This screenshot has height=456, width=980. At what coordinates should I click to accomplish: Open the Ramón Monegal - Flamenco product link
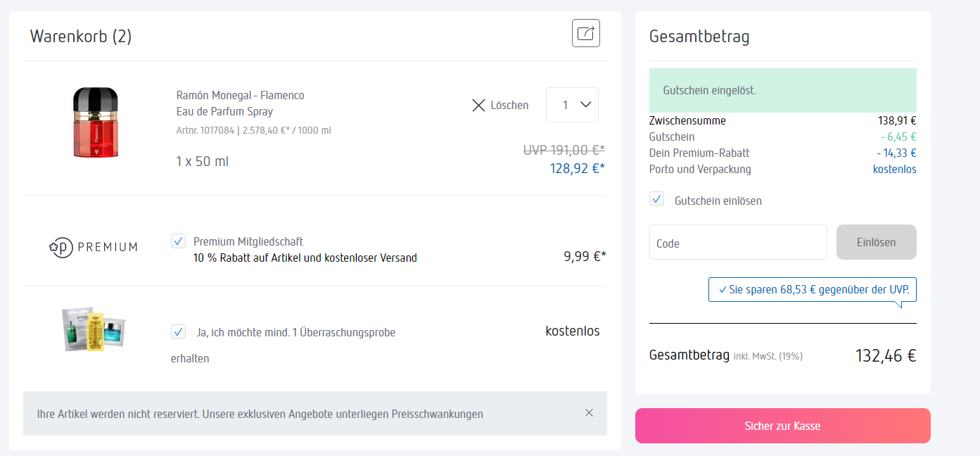240,95
